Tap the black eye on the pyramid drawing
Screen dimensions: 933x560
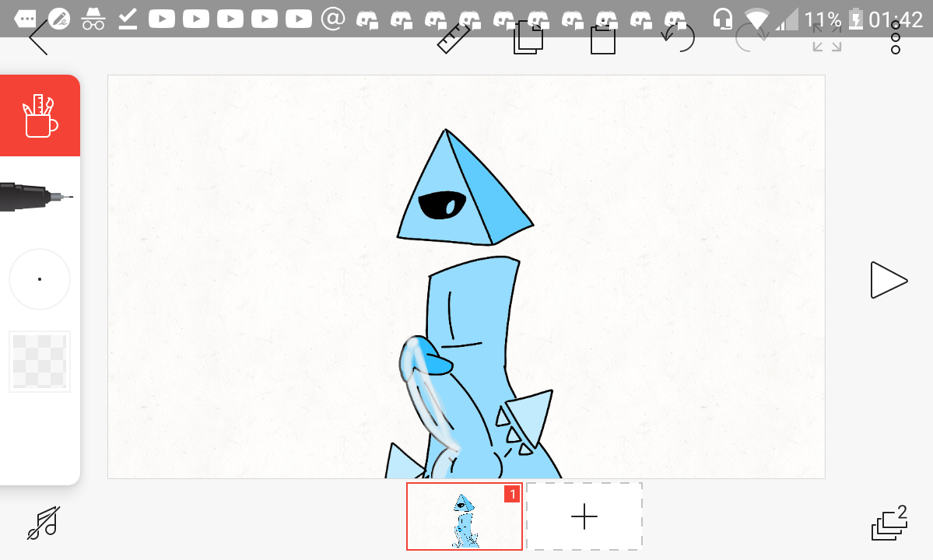[442, 205]
